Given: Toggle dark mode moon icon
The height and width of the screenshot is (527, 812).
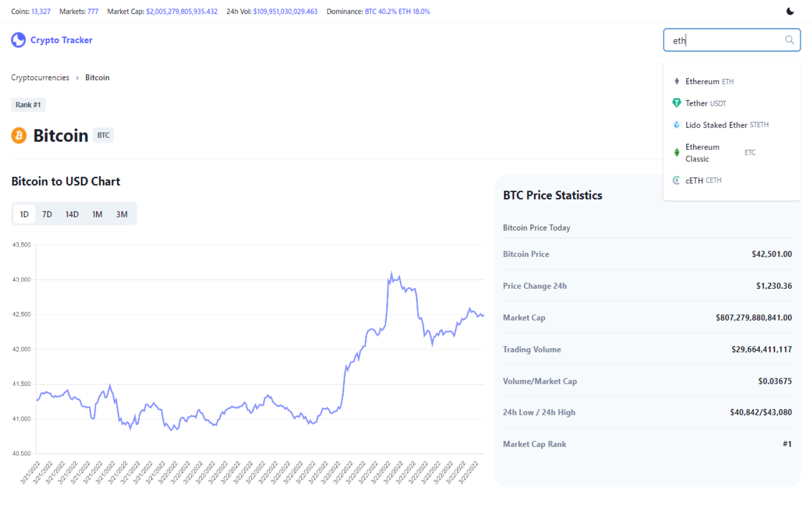Looking at the screenshot, I should pyautogui.click(x=790, y=11).
